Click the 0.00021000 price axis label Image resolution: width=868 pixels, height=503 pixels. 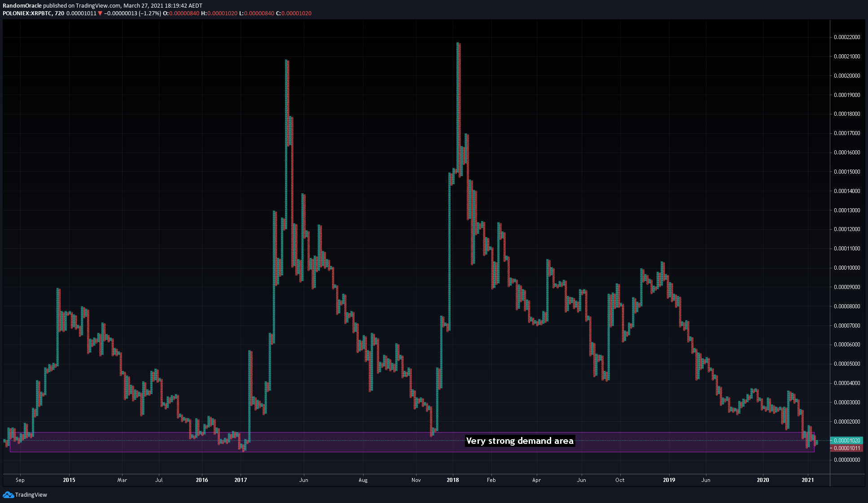pyautogui.click(x=847, y=57)
